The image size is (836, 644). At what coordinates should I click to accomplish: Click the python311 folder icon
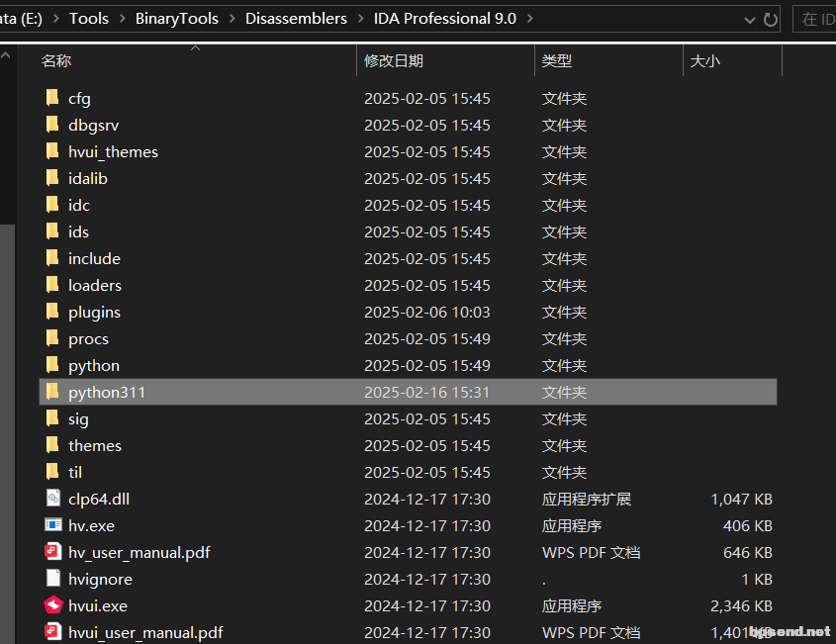[x=52, y=392]
